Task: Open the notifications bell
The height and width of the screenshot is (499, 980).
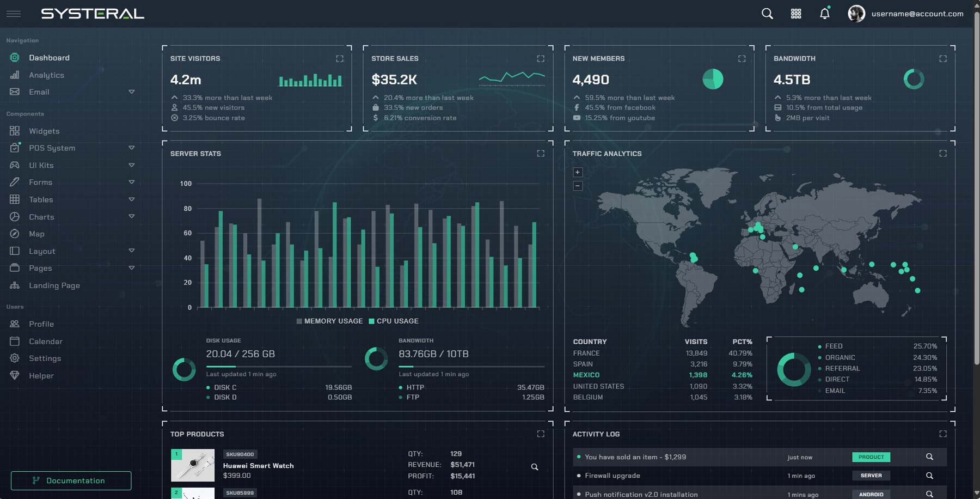Action: pos(825,14)
